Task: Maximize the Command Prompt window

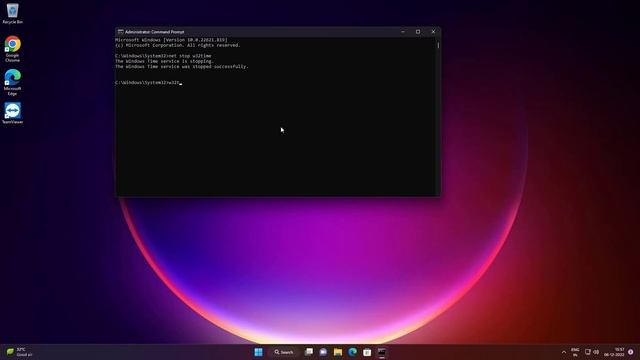Action: click(x=418, y=32)
